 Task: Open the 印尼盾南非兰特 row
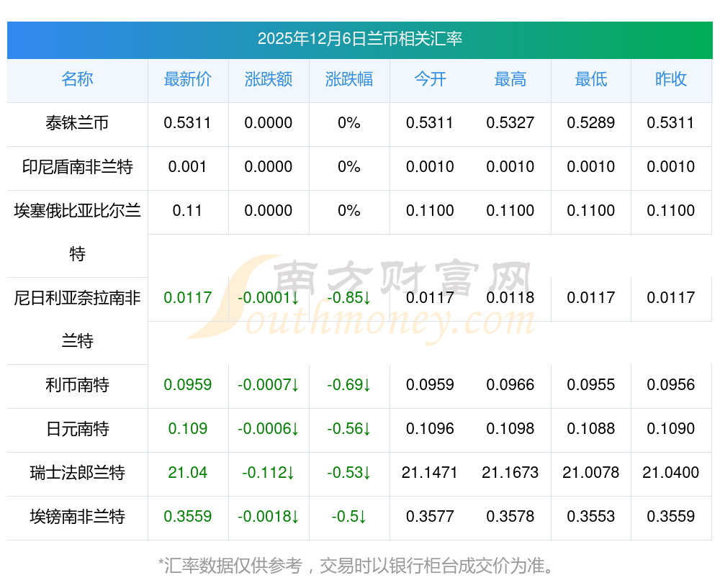(x=77, y=167)
